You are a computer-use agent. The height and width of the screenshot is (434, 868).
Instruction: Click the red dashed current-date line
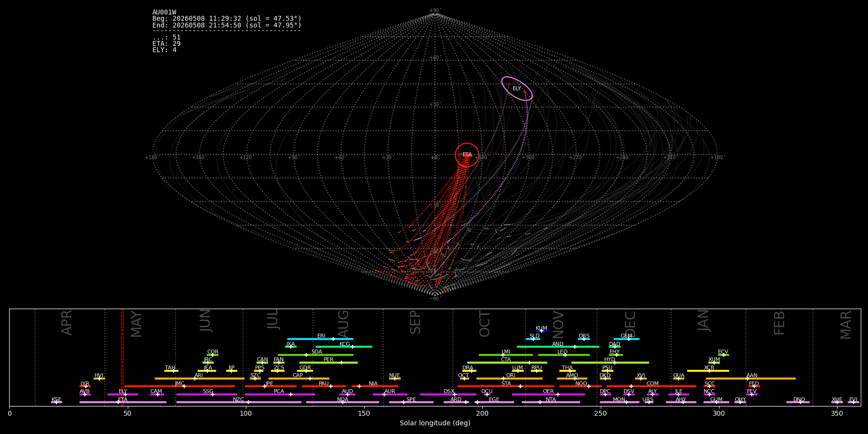point(122,357)
